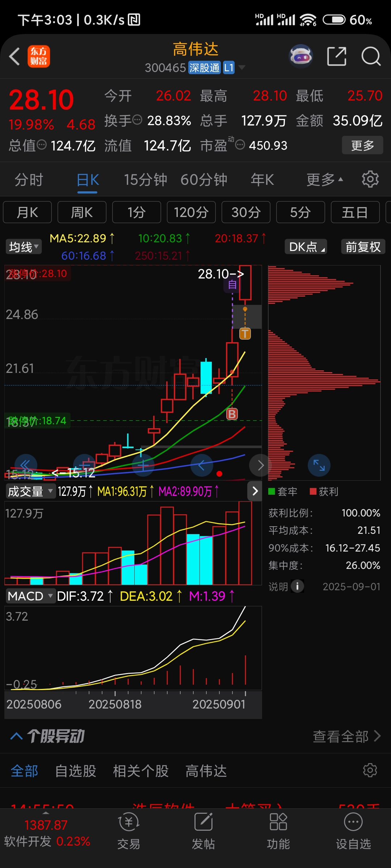Image resolution: width=391 pixels, height=868 pixels.
Task: Tap the 深股通 badge
Action: click(x=205, y=68)
